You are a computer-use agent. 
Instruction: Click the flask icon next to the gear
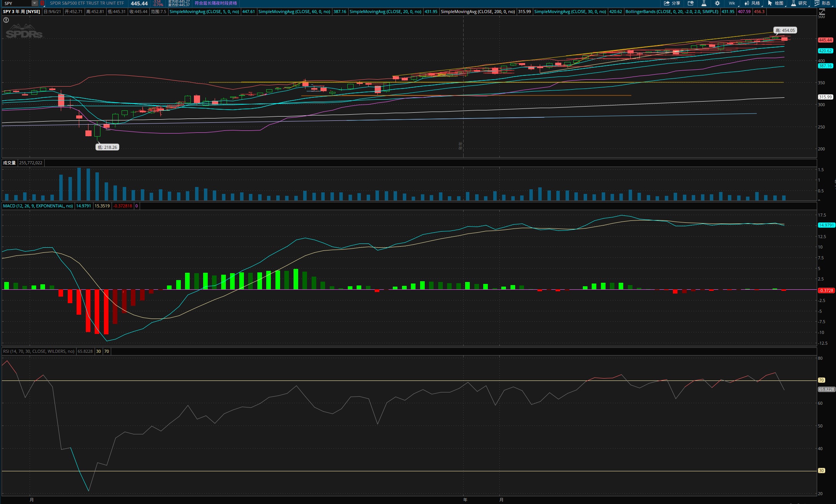click(704, 3)
